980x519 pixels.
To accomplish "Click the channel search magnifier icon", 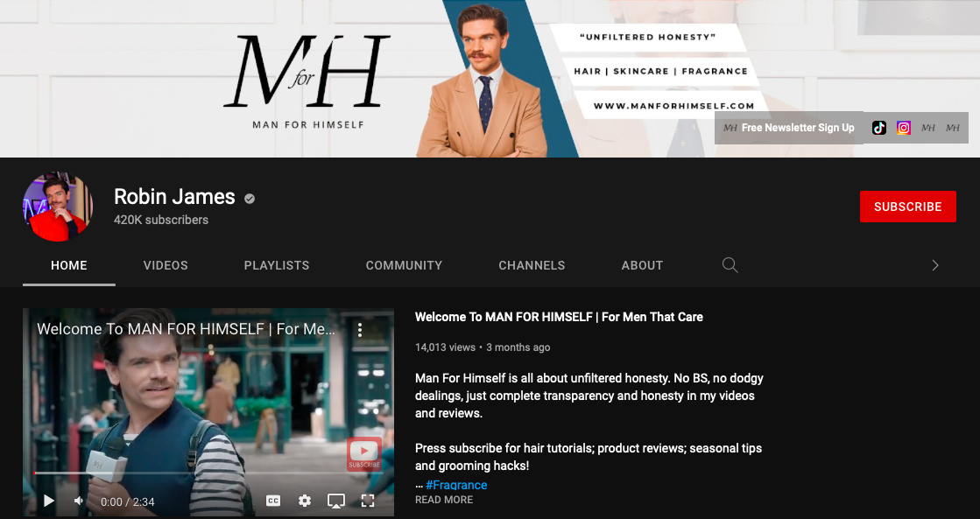I will (730, 265).
